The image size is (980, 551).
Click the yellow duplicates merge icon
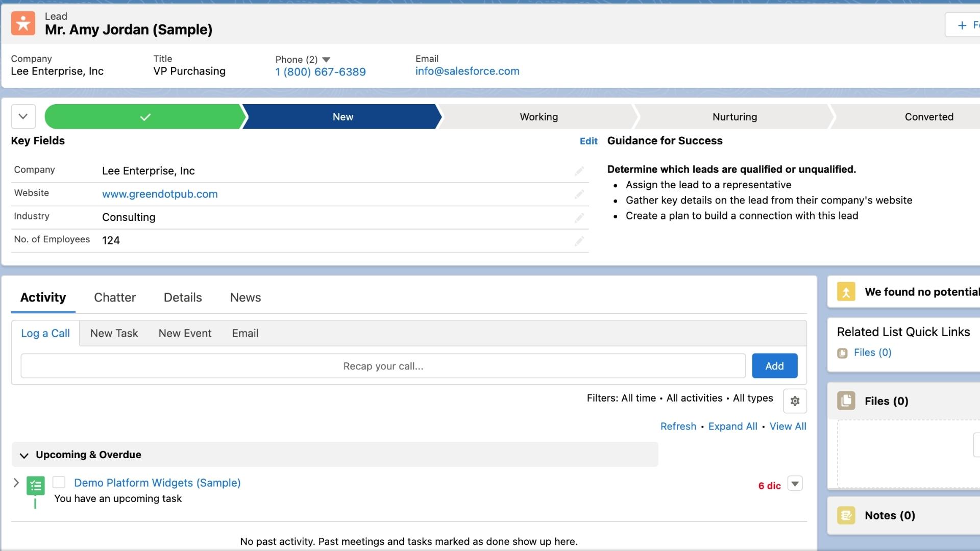[x=846, y=292]
